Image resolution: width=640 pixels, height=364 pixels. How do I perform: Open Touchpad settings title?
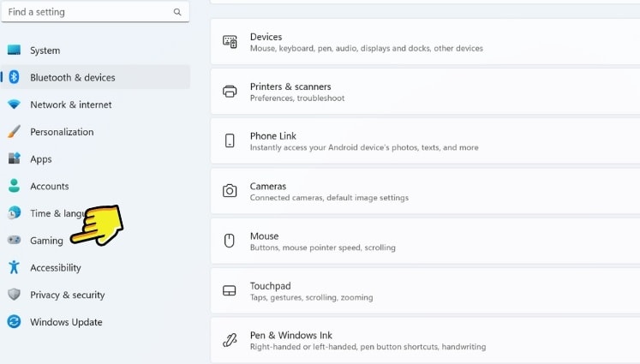[271, 286]
